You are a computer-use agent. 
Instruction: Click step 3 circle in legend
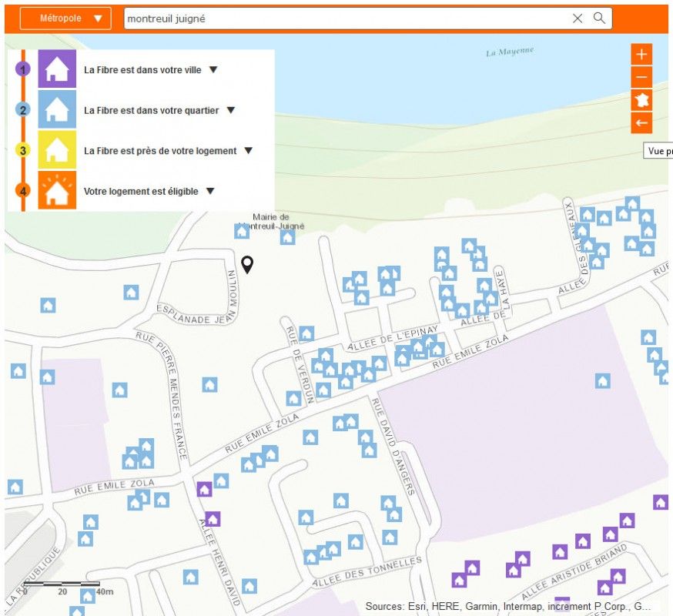23,150
